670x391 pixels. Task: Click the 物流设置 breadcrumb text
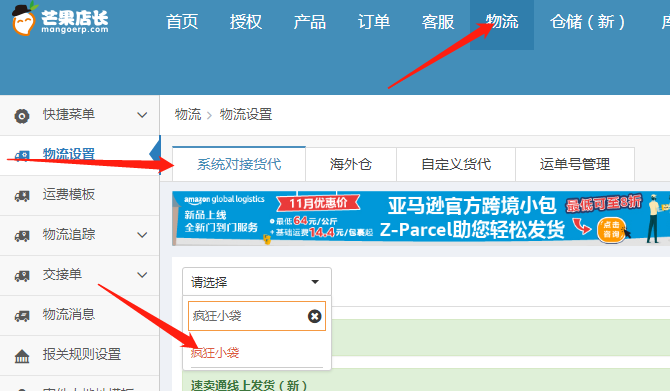[x=246, y=115]
